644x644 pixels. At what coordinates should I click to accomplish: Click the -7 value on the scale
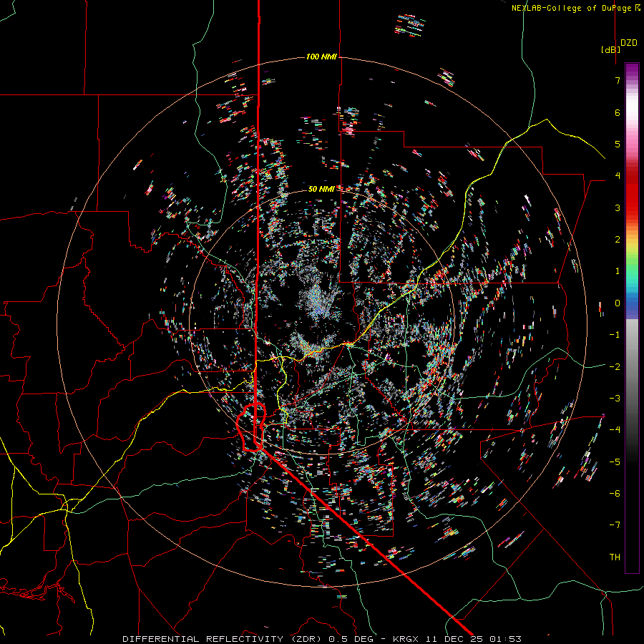click(615, 525)
